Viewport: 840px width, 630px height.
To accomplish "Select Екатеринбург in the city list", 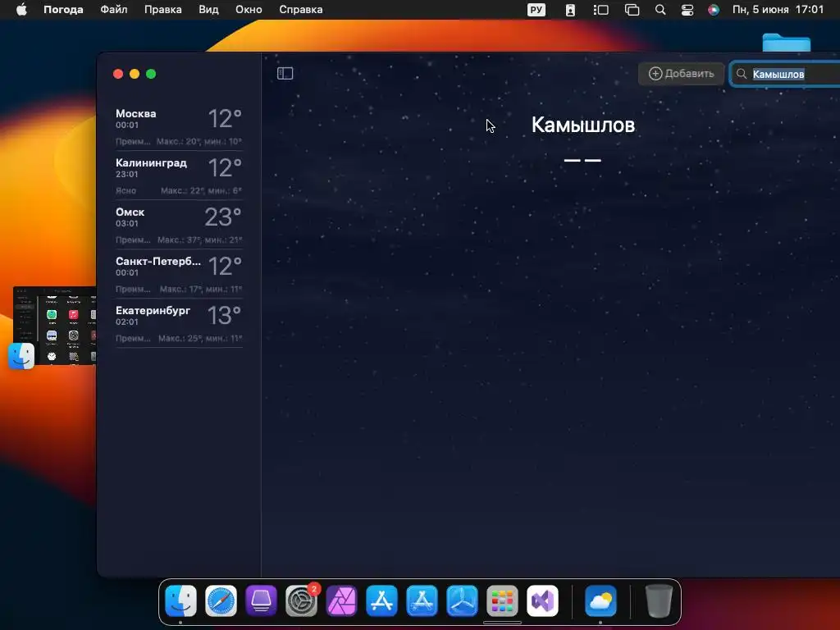I will tap(179, 323).
